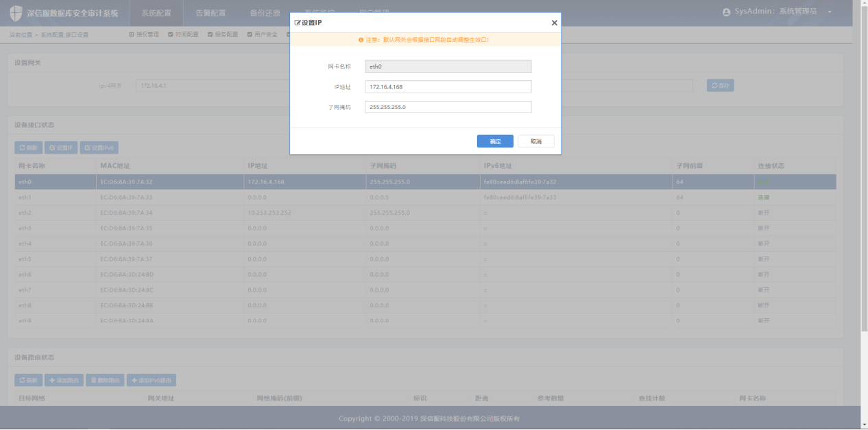Screen dimensions: 868x430
Task: Click the 保存 gateway save button
Action: click(720, 86)
